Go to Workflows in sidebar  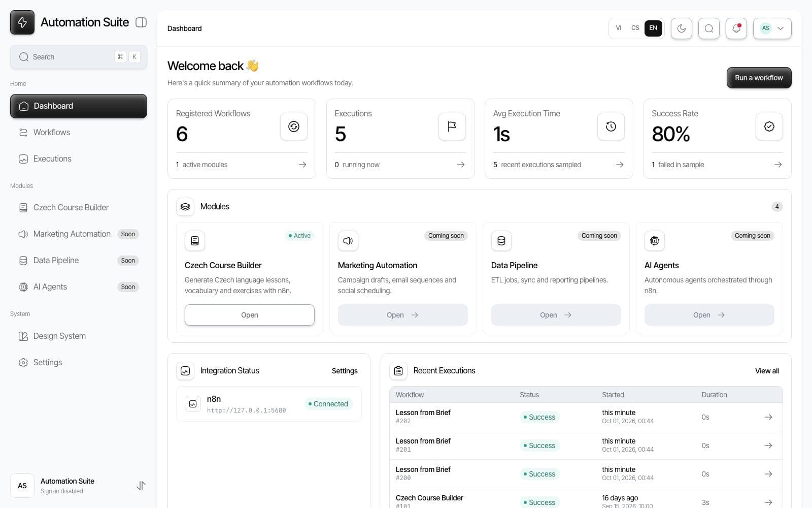click(x=79, y=133)
